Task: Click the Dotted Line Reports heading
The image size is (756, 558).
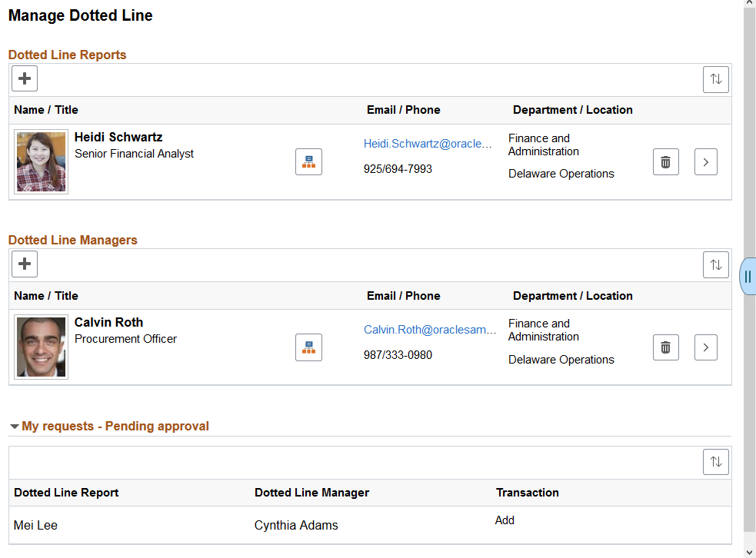Action: pyautogui.click(x=67, y=55)
